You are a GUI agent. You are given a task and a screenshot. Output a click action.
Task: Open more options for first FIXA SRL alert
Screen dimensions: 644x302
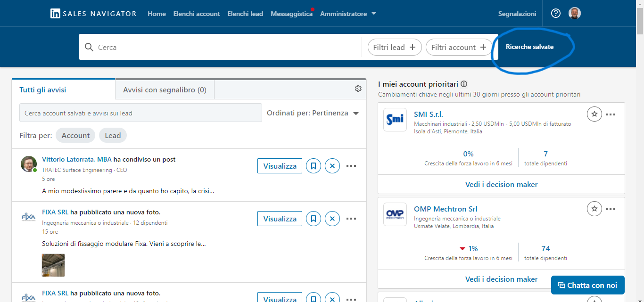click(351, 219)
